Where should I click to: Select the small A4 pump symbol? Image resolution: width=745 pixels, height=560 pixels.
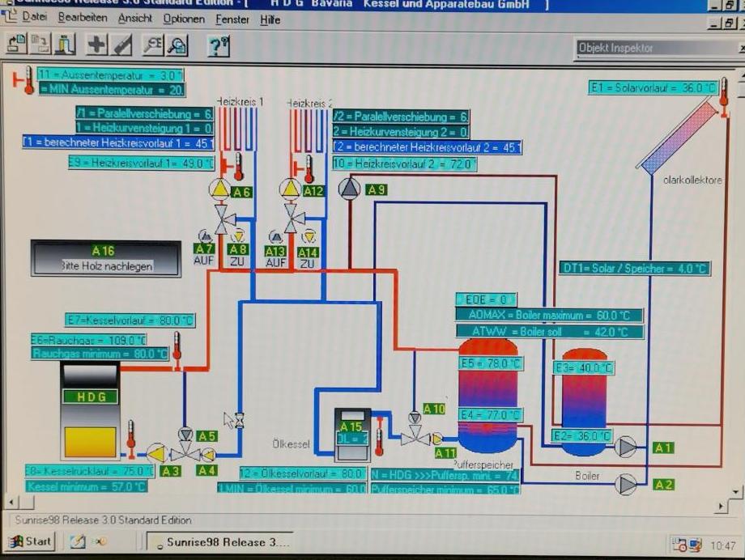click(x=208, y=456)
